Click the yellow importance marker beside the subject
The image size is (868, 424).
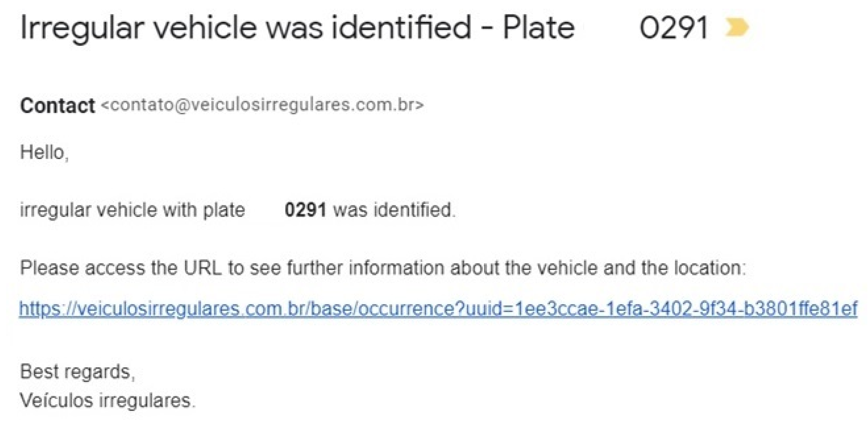coord(736,27)
